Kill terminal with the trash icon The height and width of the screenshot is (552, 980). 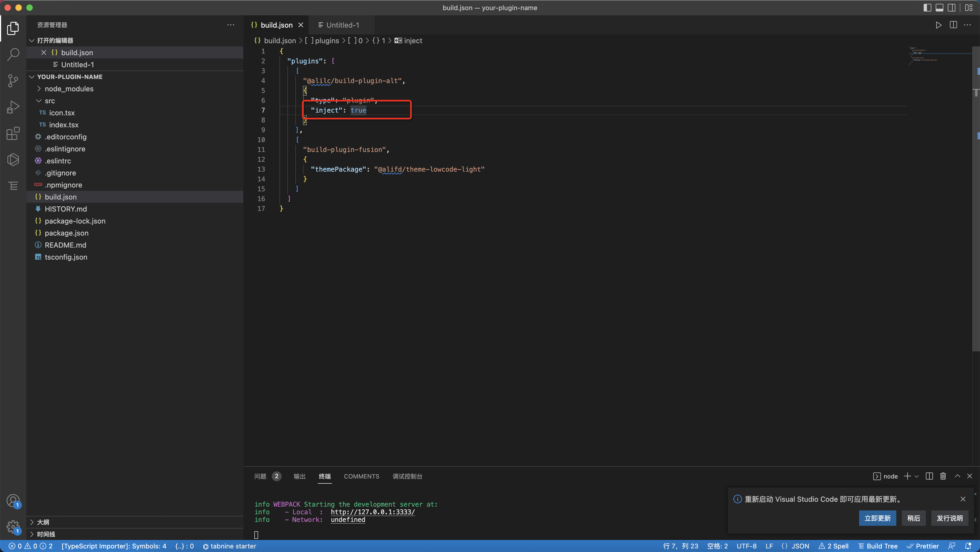coord(943,476)
